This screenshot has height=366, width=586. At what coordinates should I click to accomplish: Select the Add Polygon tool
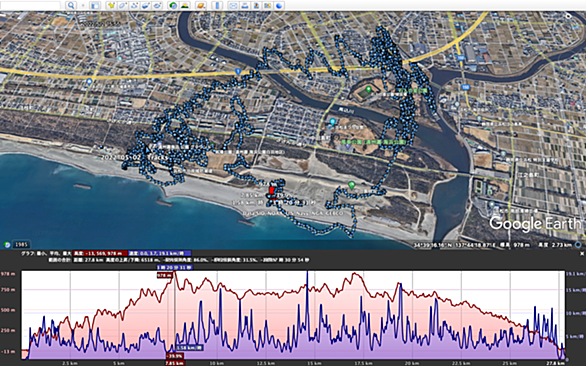pyautogui.click(x=122, y=5)
